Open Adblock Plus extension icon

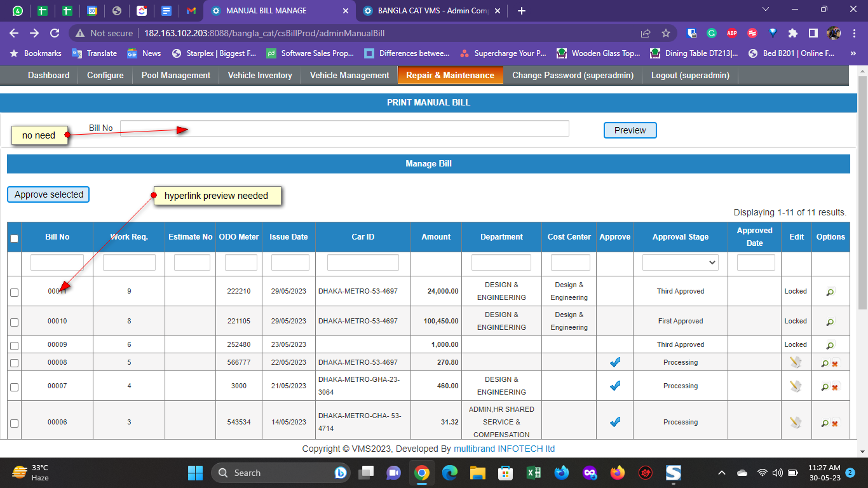pos(732,33)
